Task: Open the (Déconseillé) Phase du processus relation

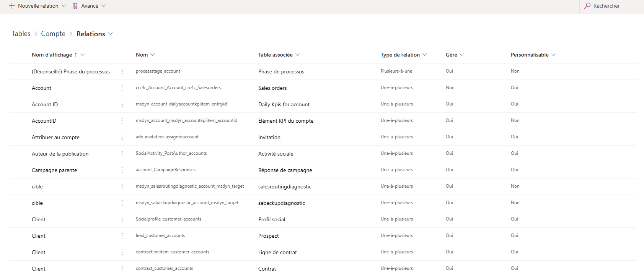Action: [71, 71]
